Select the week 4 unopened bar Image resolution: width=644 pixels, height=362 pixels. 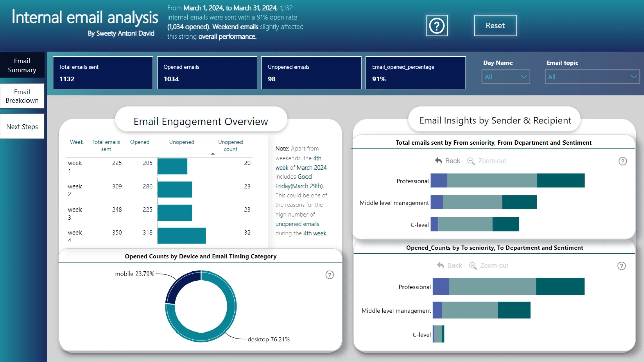click(x=182, y=236)
